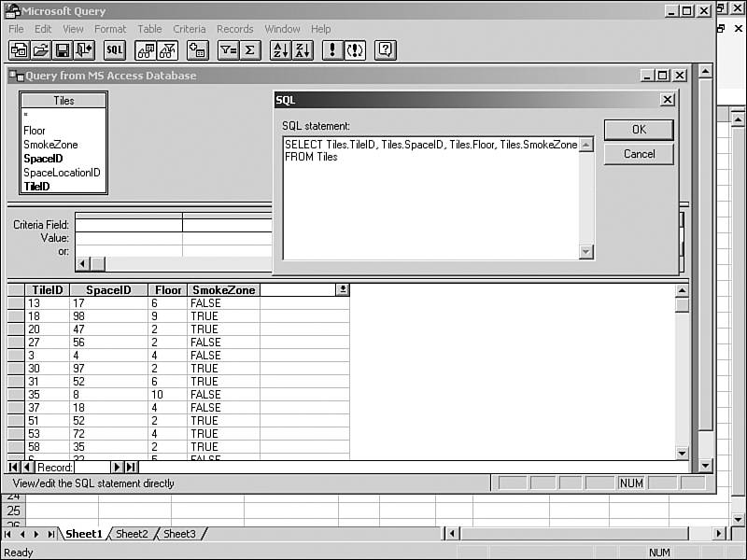This screenshot has height=560, width=747.
Task: Click the TileID column header
Action: 48,290
